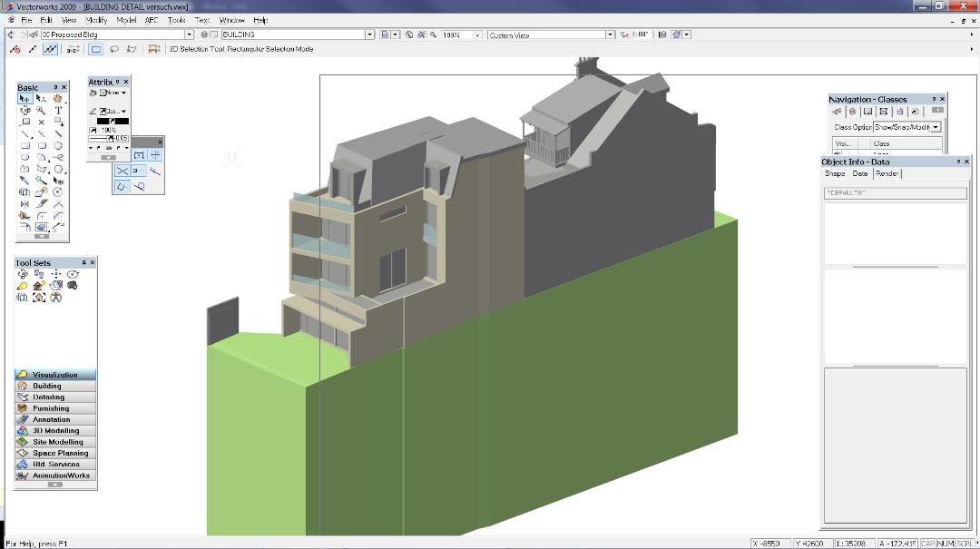Choose the Zoom magnifier tool in Basic palette
Image resolution: width=980 pixels, height=549 pixels.
pos(42,111)
